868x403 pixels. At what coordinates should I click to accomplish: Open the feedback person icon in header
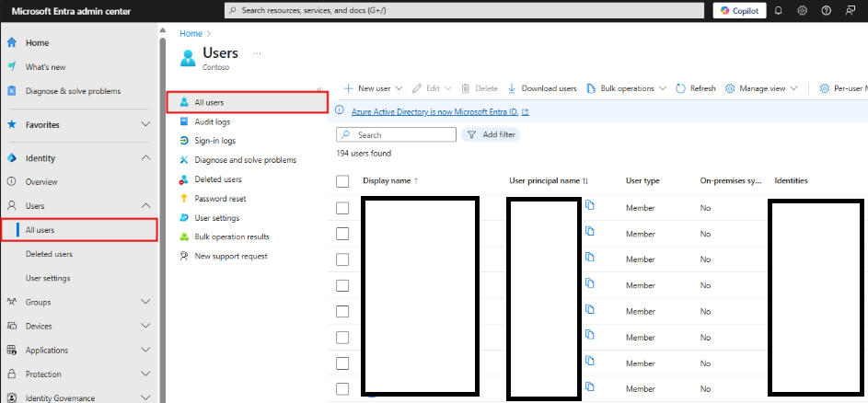[850, 10]
